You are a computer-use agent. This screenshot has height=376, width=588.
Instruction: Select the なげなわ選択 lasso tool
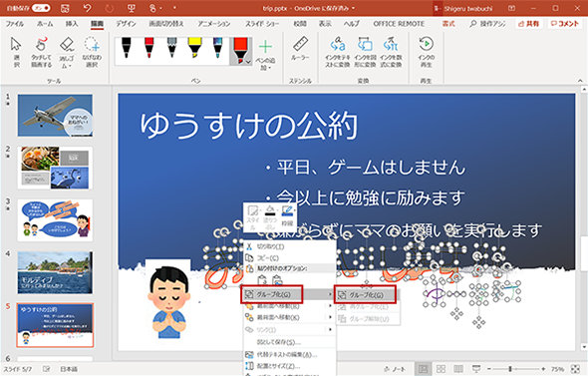click(x=92, y=52)
